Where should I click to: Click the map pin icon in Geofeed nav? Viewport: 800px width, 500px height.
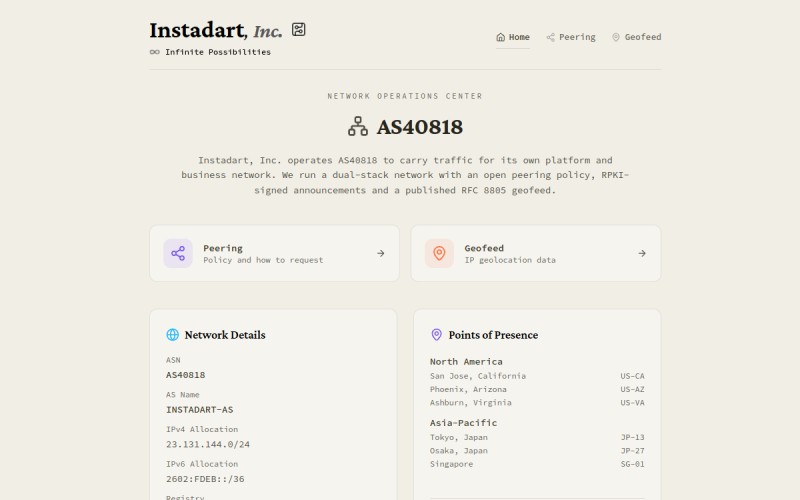click(x=616, y=37)
